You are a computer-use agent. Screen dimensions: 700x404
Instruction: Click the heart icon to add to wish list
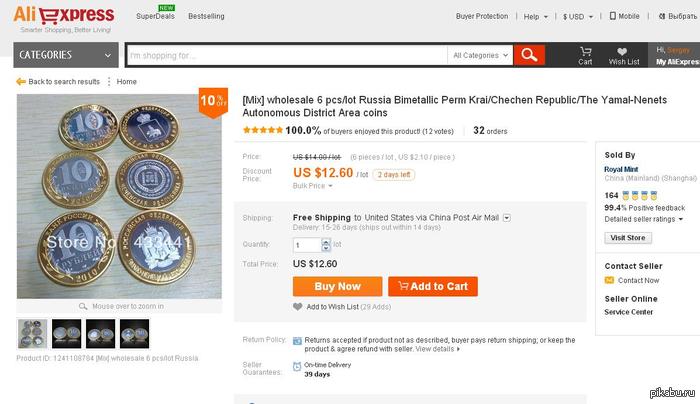[x=298, y=306]
